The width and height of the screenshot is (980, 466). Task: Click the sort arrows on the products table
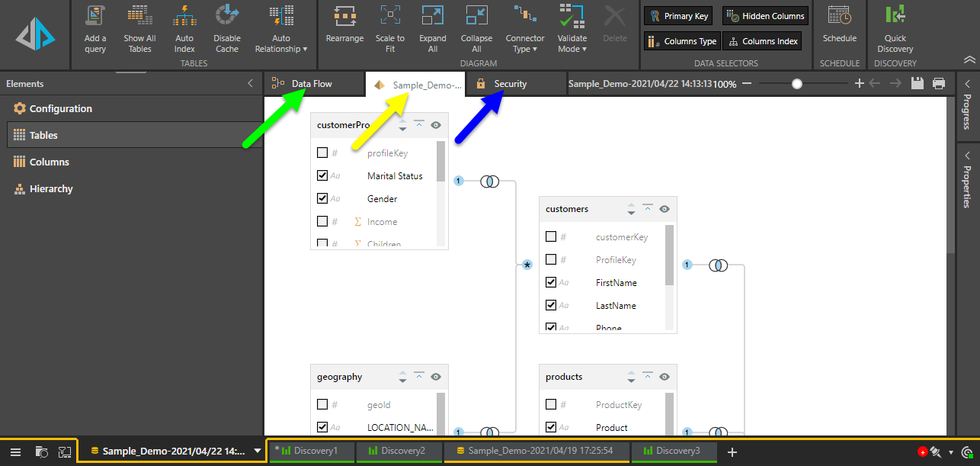631,377
